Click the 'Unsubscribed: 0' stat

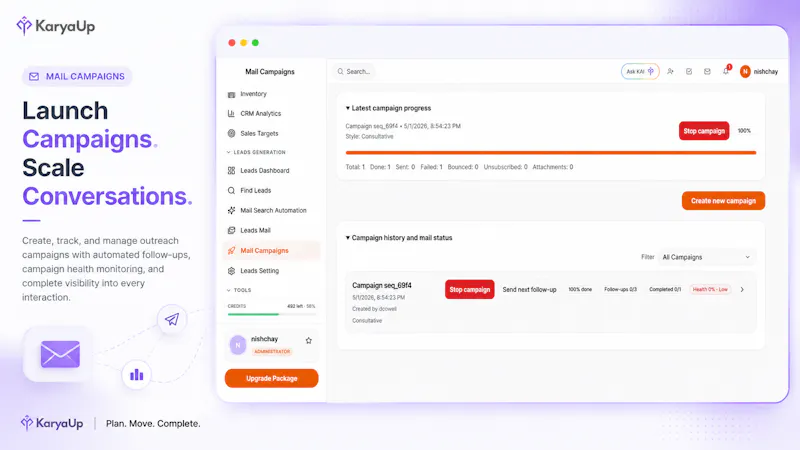tap(506, 167)
